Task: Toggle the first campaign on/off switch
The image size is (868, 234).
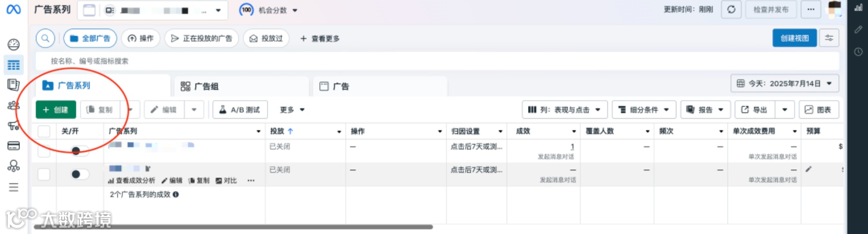Action: tap(79, 150)
